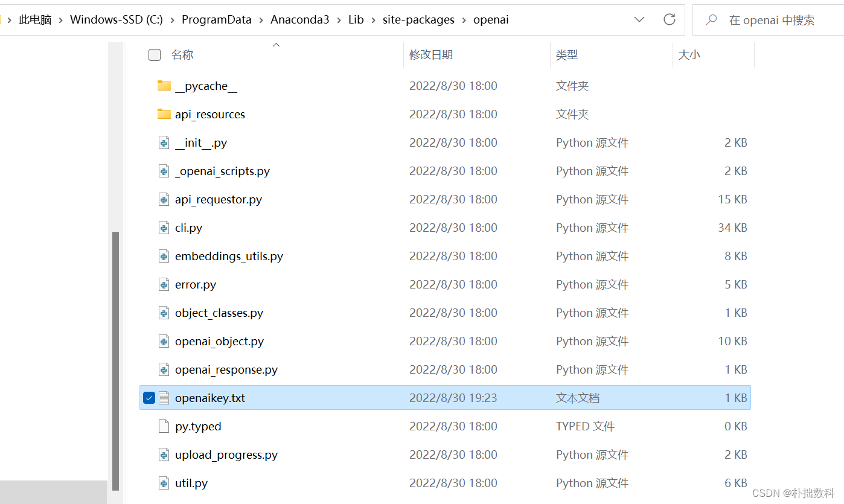Select file name upload_progress.py
The image size is (844, 504).
pyautogui.click(x=226, y=455)
